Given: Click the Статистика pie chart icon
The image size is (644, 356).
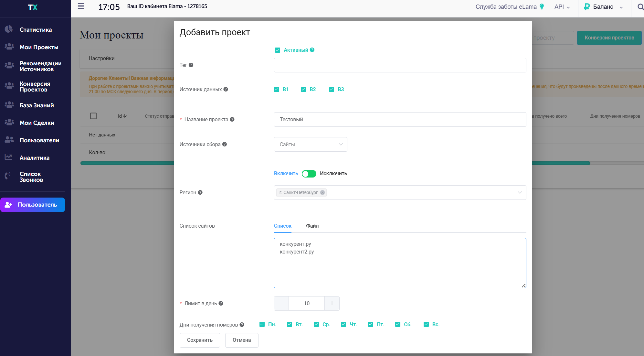Looking at the screenshot, I should pyautogui.click(x=9, y=29).
